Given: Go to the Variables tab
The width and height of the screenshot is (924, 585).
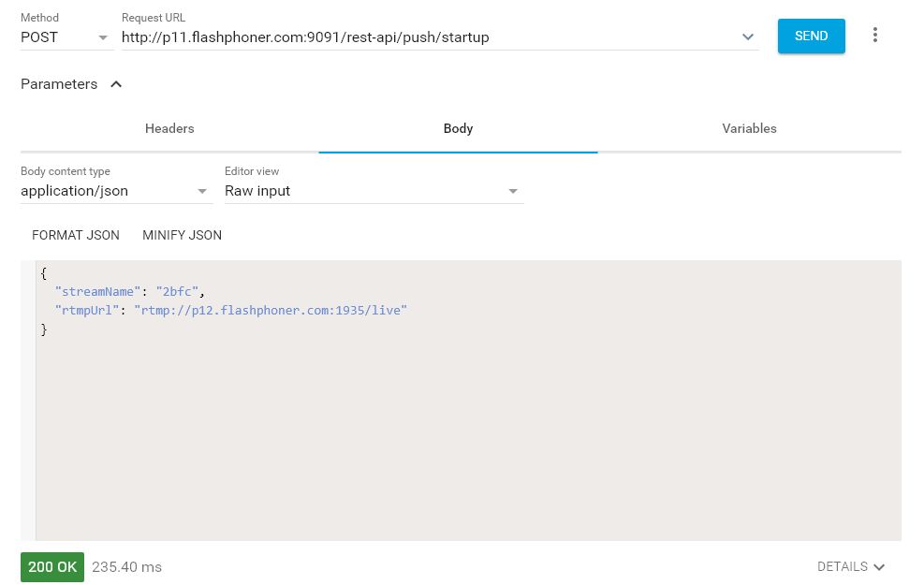Looking at the screenshot, I should 749,128.
